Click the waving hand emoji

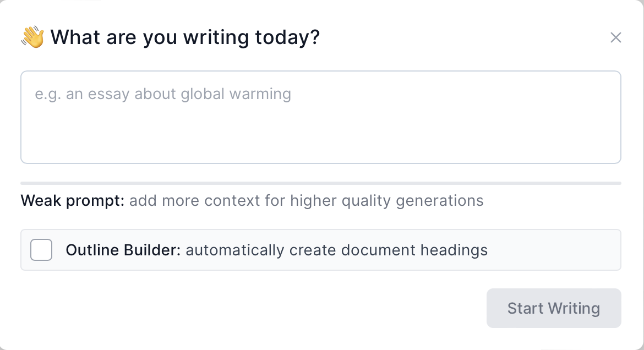33,37
